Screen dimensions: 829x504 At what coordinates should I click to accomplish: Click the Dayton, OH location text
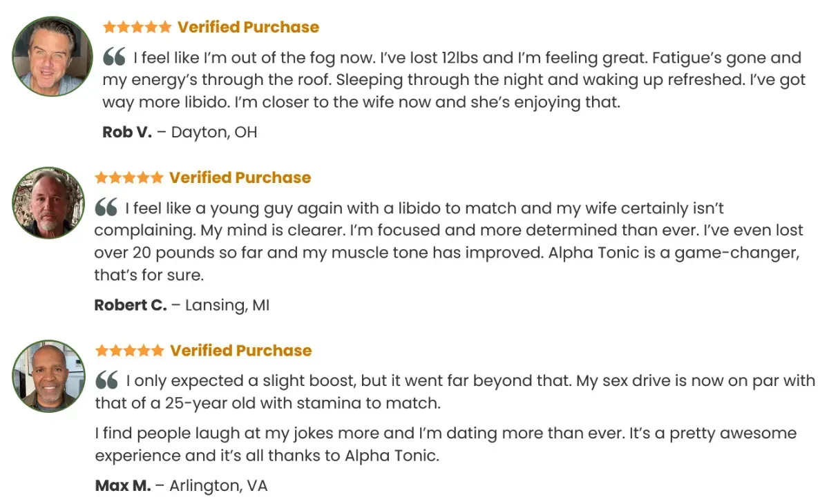tap(214, 132)
